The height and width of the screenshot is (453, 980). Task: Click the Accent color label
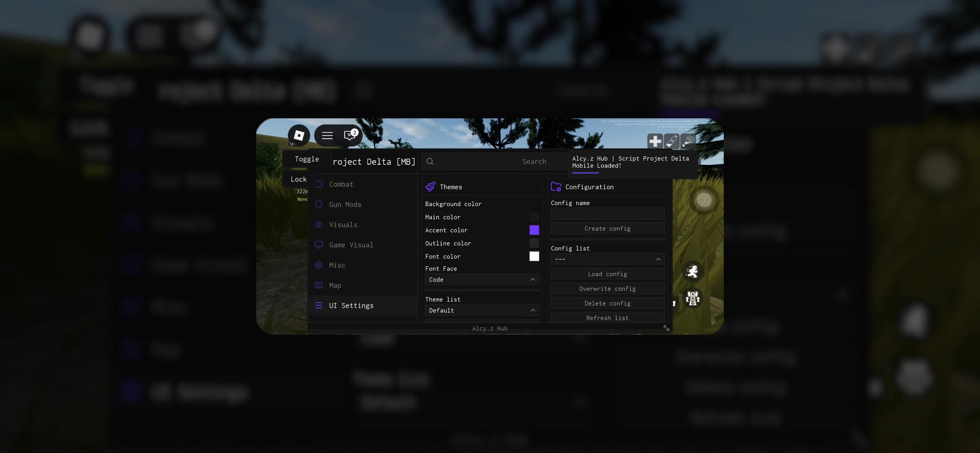click(x=446, y=231)
